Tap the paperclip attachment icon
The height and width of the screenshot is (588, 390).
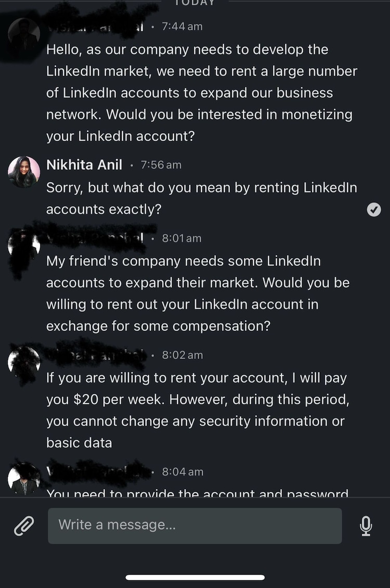(24, 526)
